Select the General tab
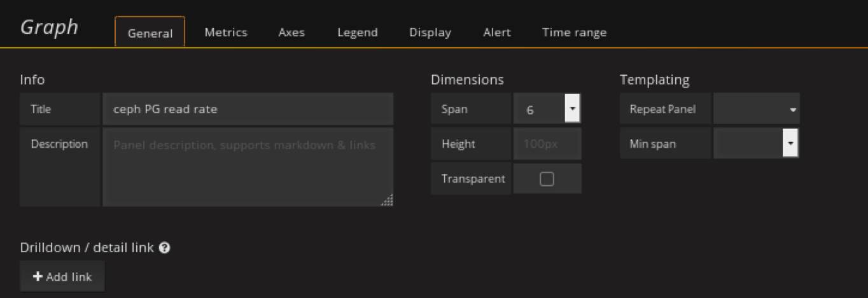Viewport: 868px width, 298px height. [x=150, y=33]
